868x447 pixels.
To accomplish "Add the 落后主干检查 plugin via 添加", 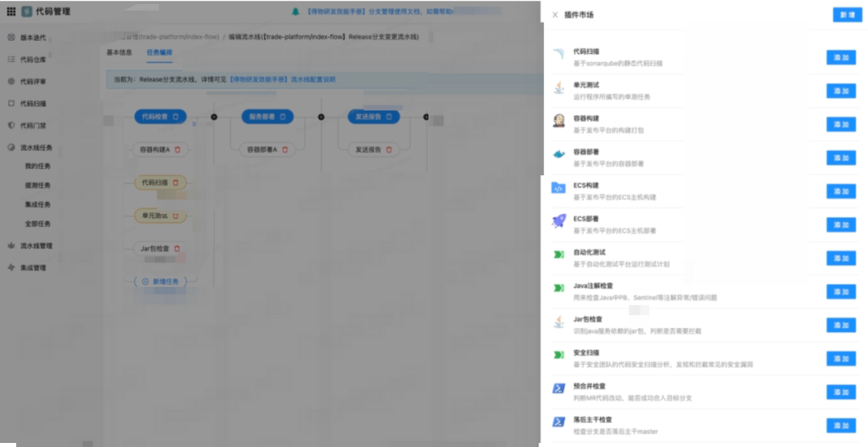I will pos(841,425).
